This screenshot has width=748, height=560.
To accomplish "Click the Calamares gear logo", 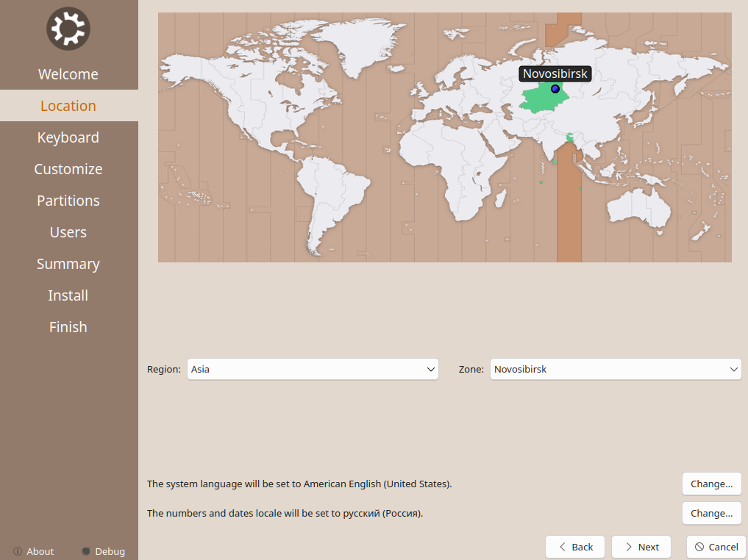I will coord(68,29).
